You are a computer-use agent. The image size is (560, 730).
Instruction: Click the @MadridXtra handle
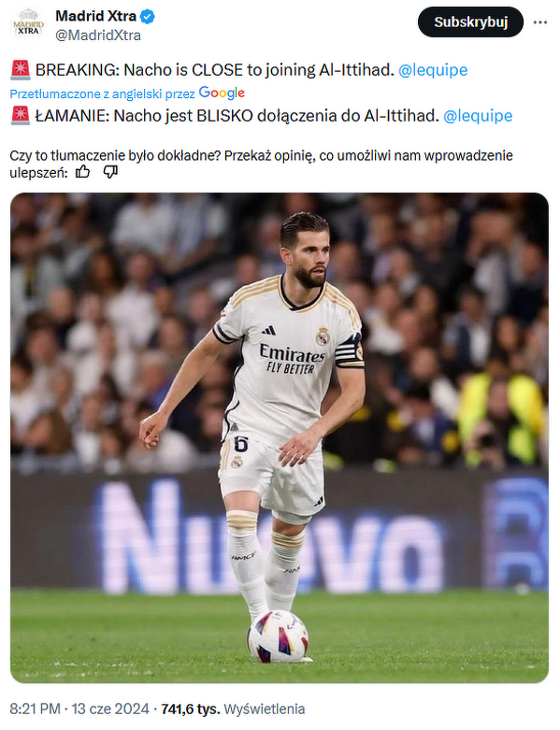pyautogui.click(x=98, y=36)
